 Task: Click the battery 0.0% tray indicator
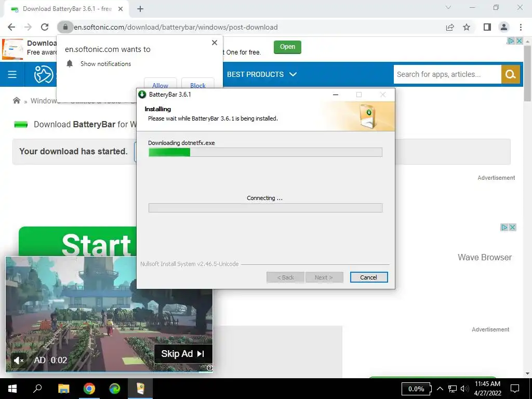[416, 389]
